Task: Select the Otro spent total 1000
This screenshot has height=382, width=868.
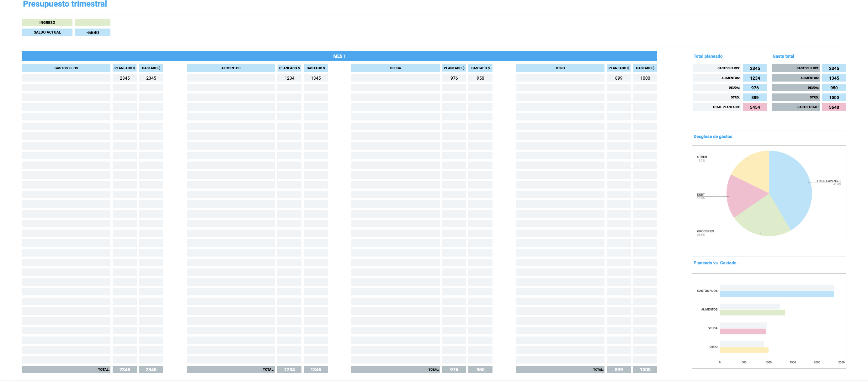Action: (645, 369)
